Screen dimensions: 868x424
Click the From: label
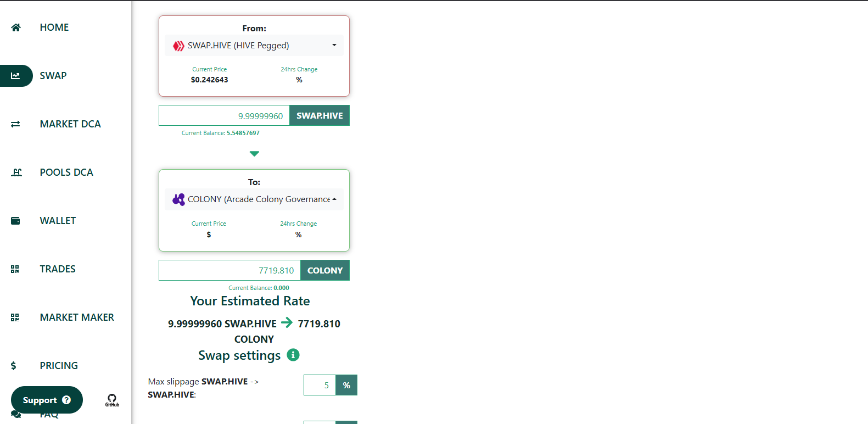254,29
